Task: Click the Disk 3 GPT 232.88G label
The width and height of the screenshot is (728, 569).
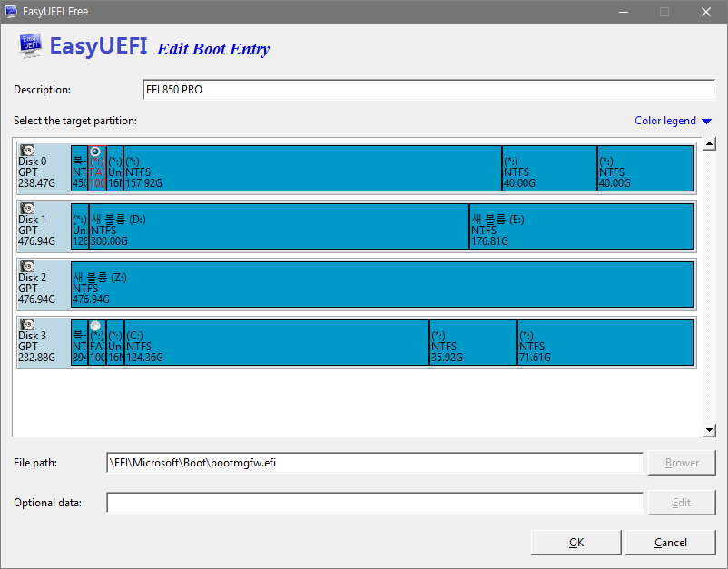Action: coord(36,347)
